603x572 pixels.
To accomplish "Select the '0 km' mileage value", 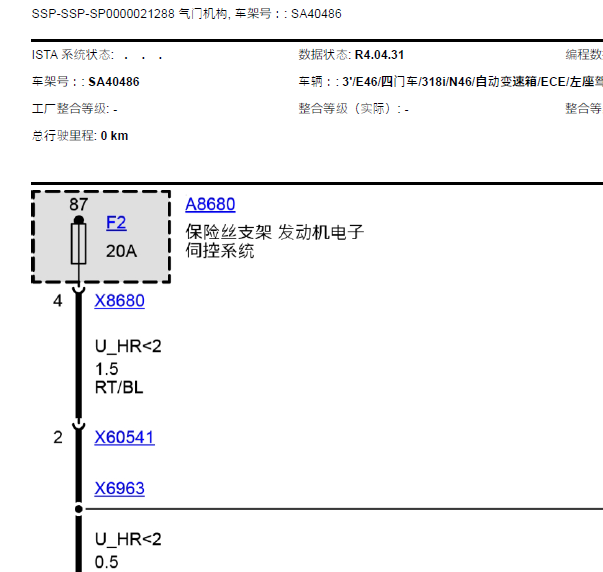I will click(114, 136).
